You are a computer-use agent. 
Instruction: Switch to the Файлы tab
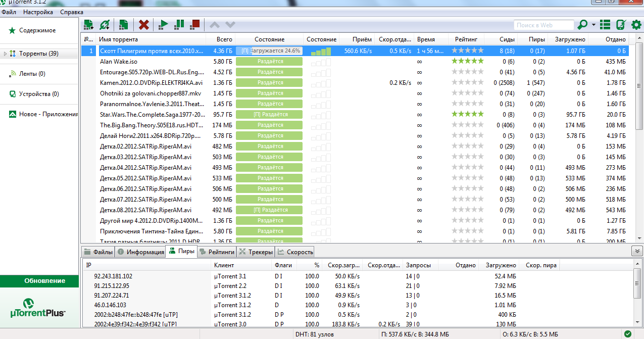[x=98, y=252]
